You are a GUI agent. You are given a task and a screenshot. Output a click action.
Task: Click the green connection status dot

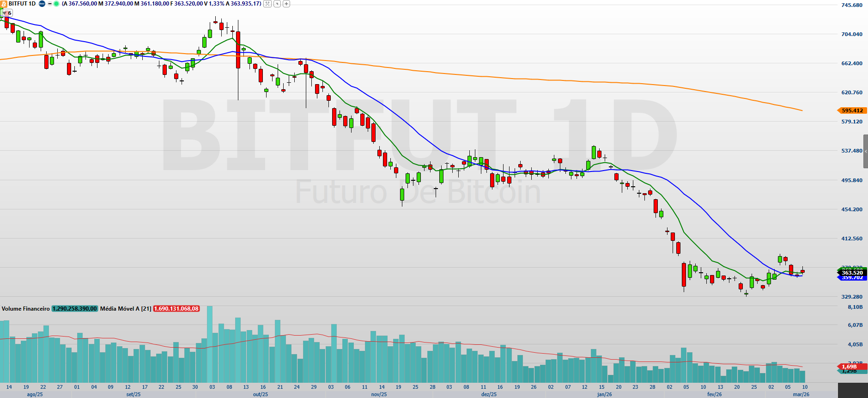point(56,4)
